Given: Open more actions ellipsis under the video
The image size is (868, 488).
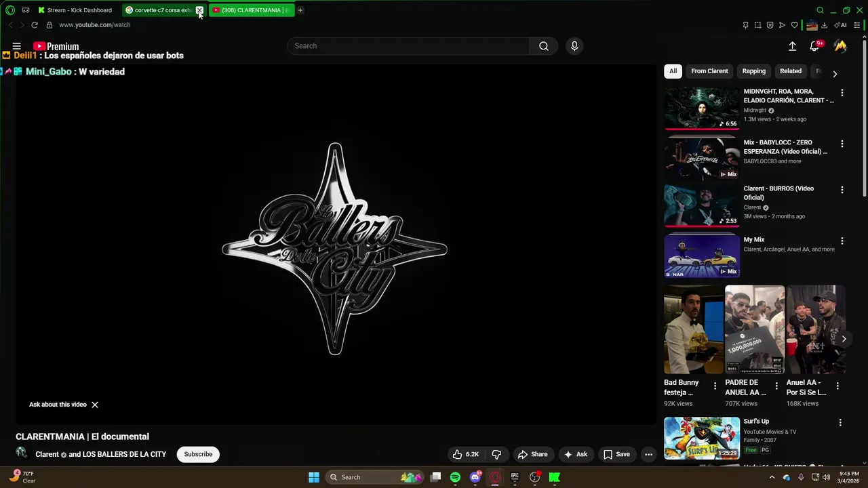Looking at the screenshot, I should coord(648,454).
